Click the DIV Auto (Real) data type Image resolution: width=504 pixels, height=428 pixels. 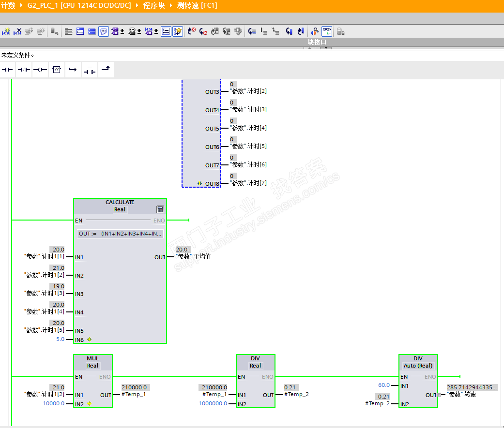pyautogui.click(x=418, y=366)
